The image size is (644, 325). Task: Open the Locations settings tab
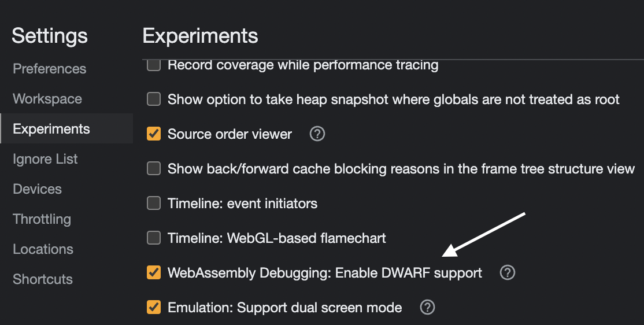pyautogui.click(x=43, y=249)
